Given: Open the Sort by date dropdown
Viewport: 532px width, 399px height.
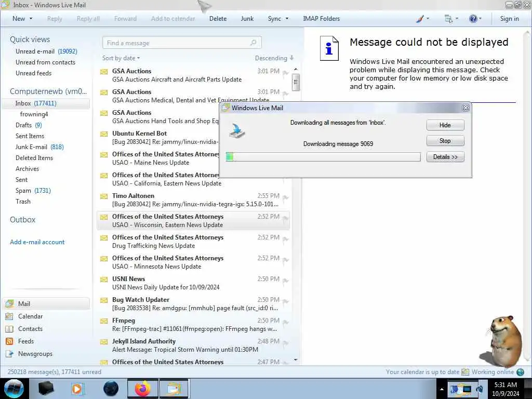Looking at the screenshot, I should pyautogui.click(x=121, y=58).
